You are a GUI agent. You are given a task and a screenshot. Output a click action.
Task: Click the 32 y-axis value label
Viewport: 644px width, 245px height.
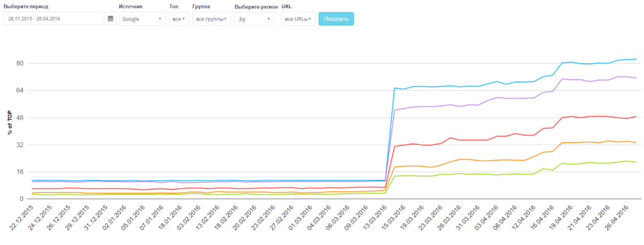(x=19, y=145)
